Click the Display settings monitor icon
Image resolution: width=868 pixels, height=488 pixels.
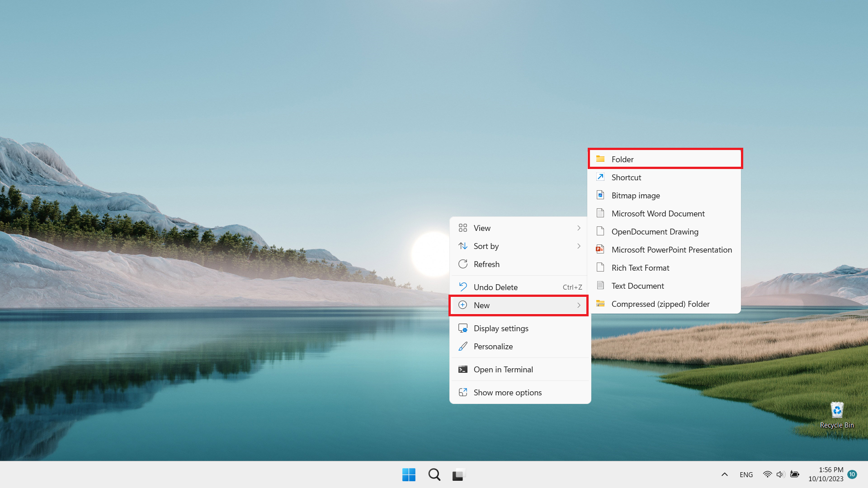click(x=463, y=328)
